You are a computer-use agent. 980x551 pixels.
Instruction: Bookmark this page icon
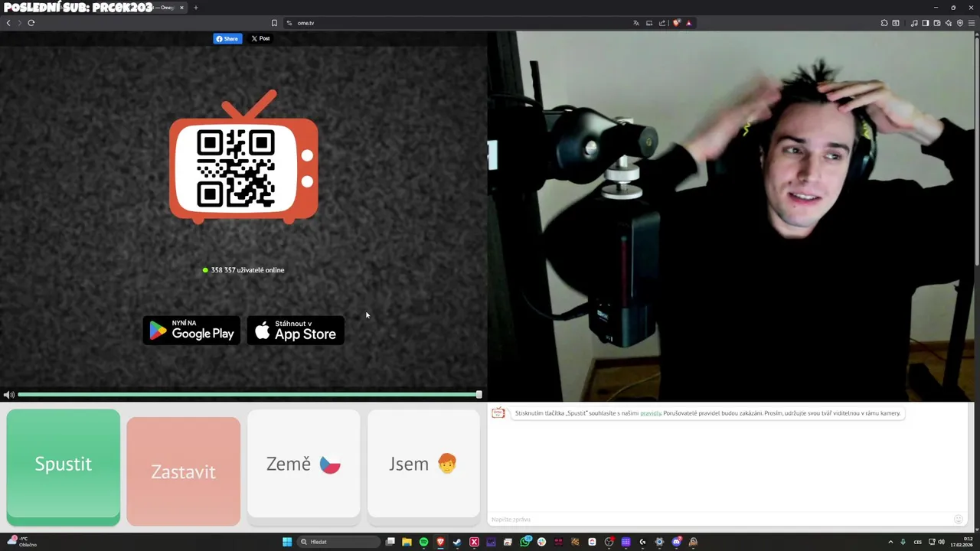tap(274, 23)
